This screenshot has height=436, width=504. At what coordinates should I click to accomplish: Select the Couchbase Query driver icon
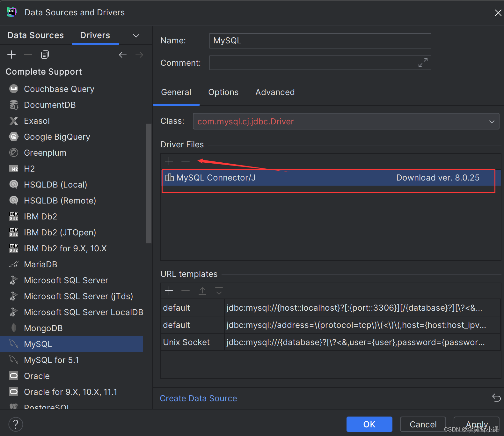tap(14, 89)
